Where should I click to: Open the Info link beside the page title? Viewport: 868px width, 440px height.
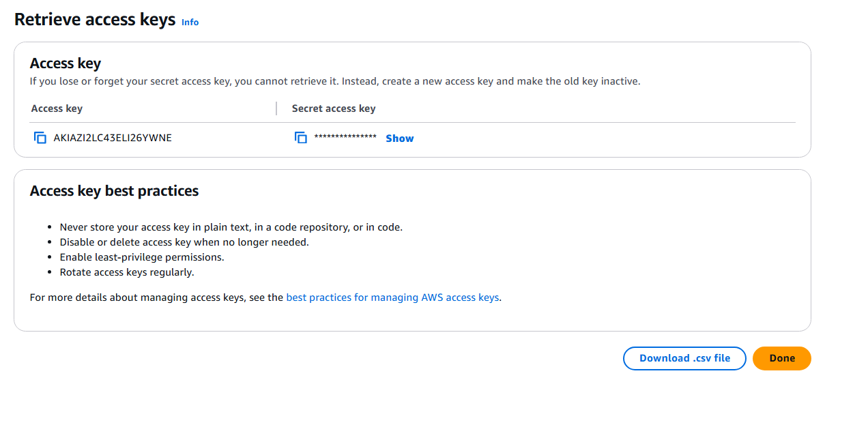pyautogui.click(x=190, y=23)
